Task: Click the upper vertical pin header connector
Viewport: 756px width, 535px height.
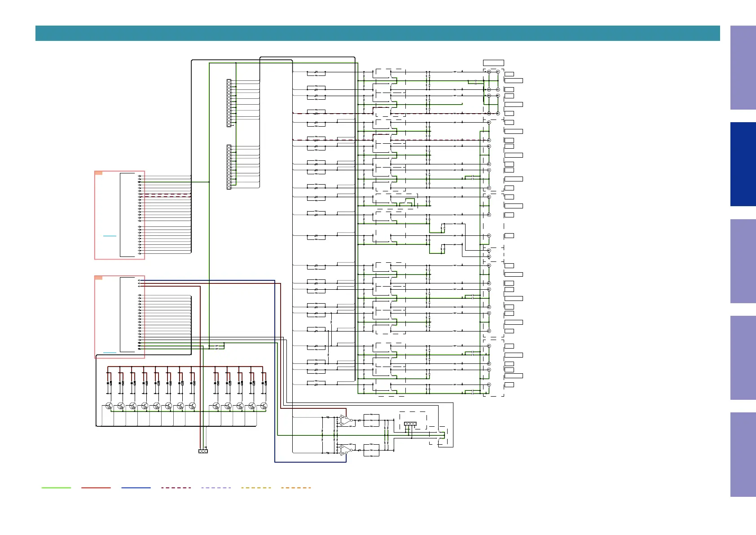Action: point(229,103)
